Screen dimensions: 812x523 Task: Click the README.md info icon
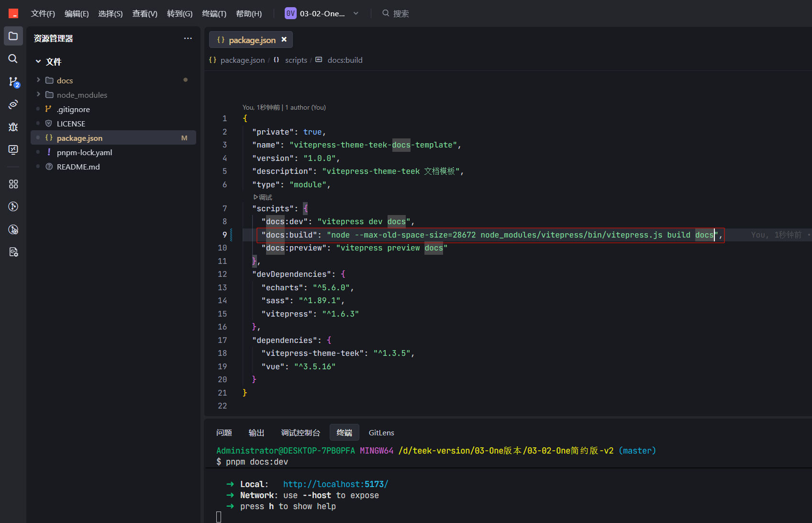click(49, 167)
